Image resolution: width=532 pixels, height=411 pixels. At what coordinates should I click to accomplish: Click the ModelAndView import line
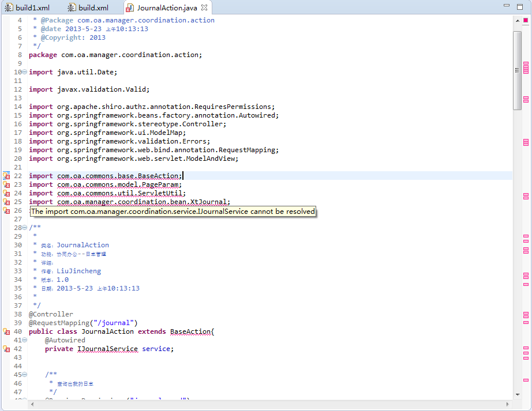coord(134,159)
